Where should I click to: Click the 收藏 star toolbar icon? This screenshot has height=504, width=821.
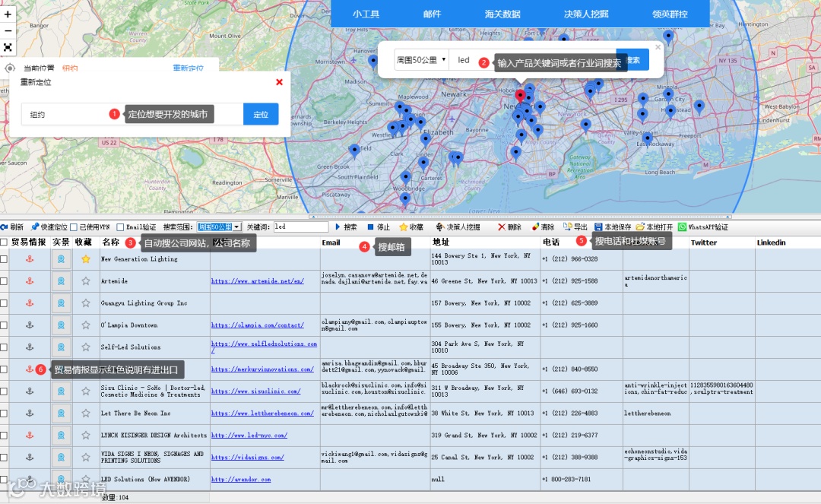(403, 227)
